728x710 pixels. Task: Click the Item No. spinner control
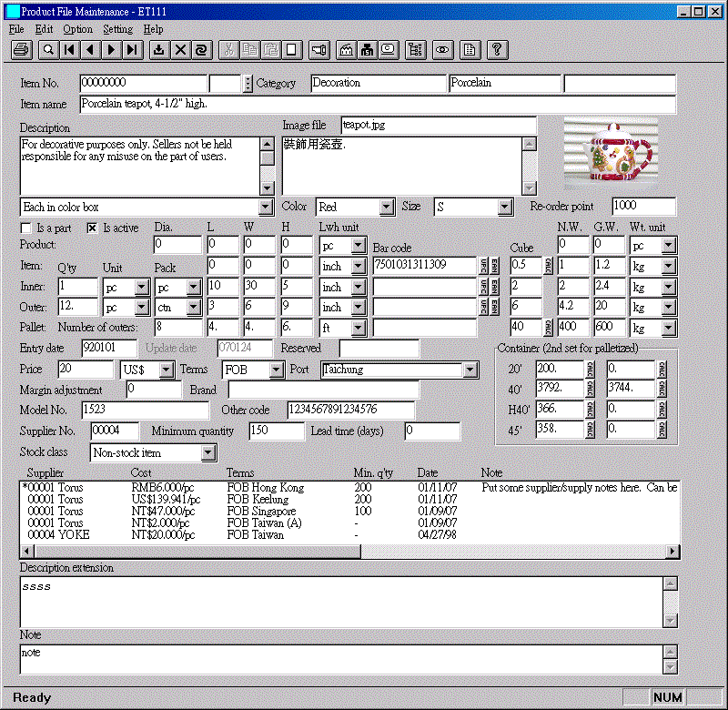[x=248, y=84]
